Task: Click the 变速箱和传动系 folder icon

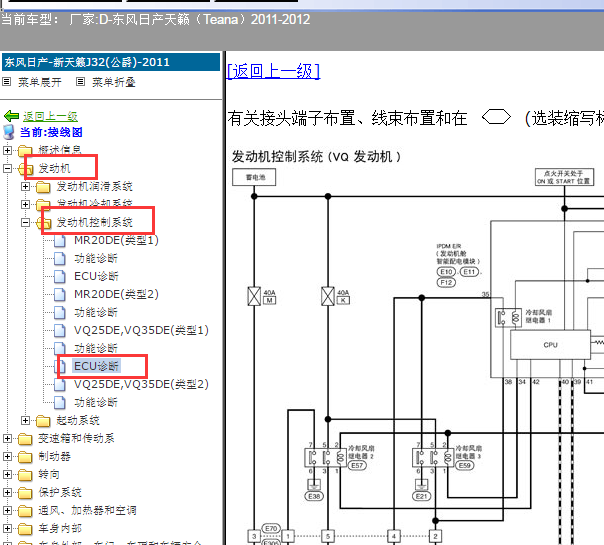Action: pyautogui.click(x=25, y=439)
